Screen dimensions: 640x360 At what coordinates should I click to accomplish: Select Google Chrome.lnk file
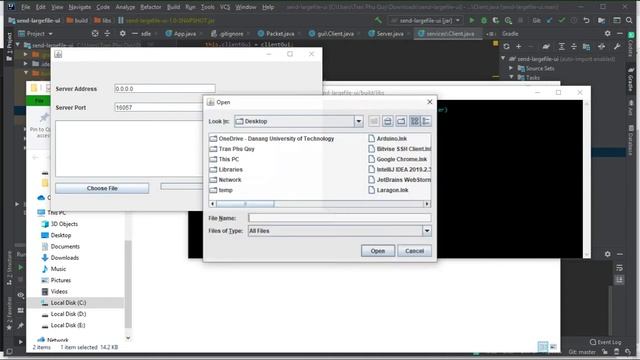tap(398, 159)
